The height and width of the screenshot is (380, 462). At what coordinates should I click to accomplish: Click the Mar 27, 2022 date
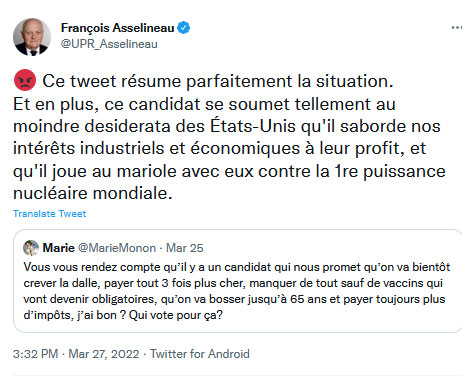pos(104,354)
